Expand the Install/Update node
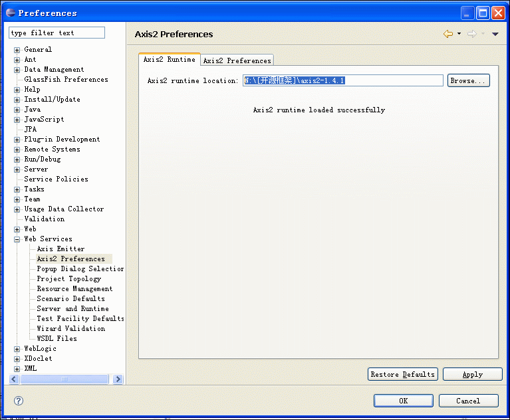Viewport: 510px width, 420px height. coord(17,100)
